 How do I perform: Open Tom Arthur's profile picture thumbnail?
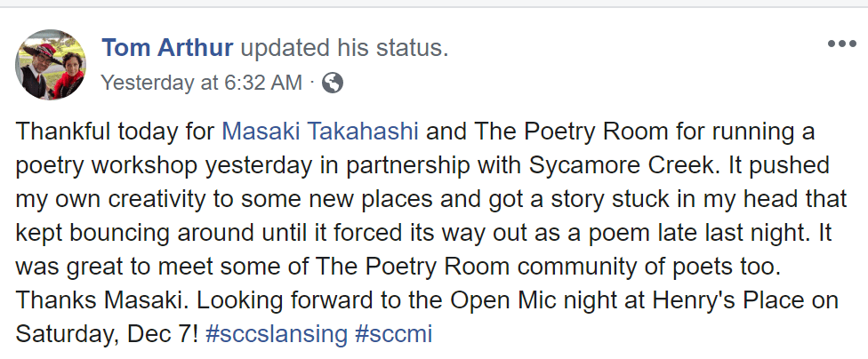pyautogui.click(x=52, y=64)
